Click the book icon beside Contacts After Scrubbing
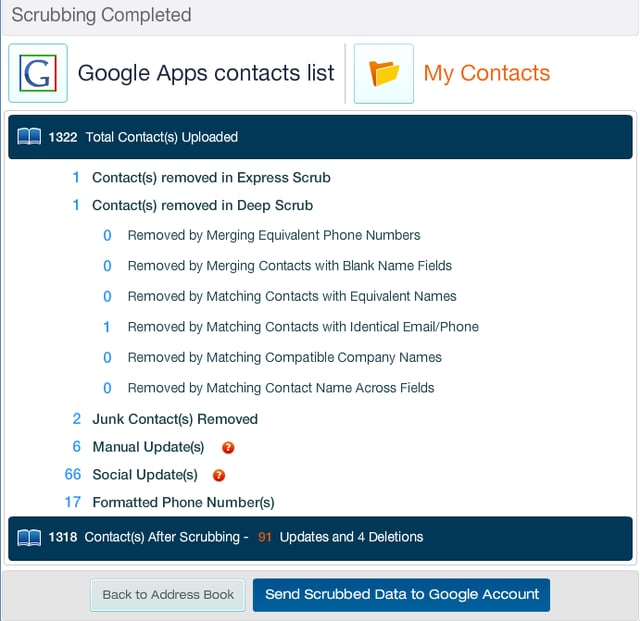 pos(29,537)
